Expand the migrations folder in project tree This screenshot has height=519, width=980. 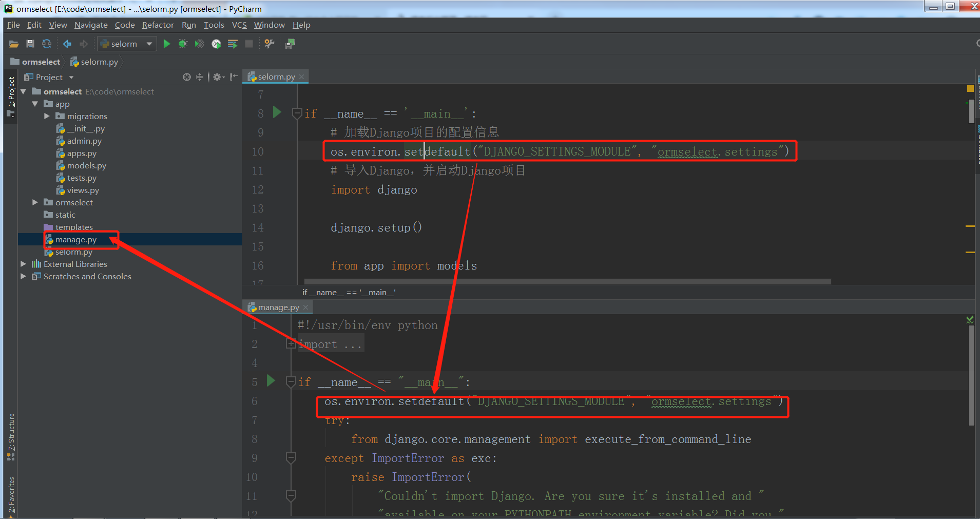[x=47, y=117]
